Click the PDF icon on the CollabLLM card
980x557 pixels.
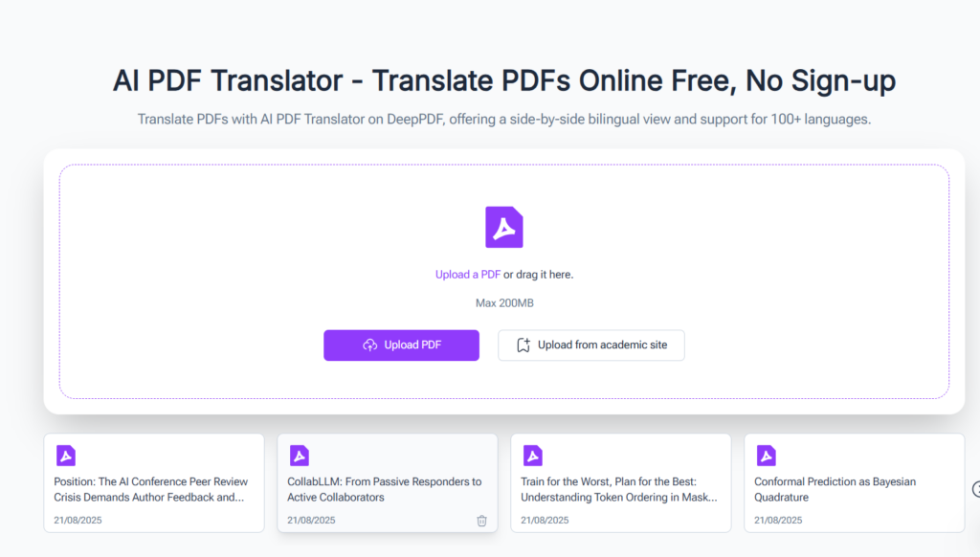point(299,456)
